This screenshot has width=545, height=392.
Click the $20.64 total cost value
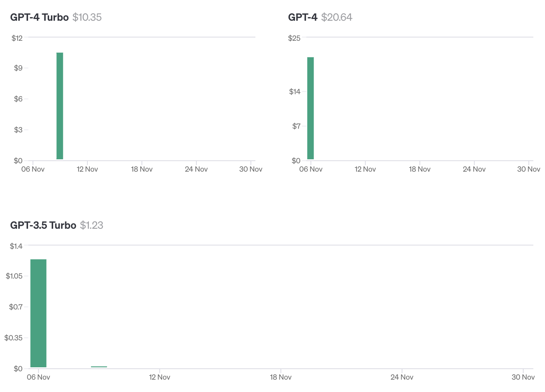point(337,17)
